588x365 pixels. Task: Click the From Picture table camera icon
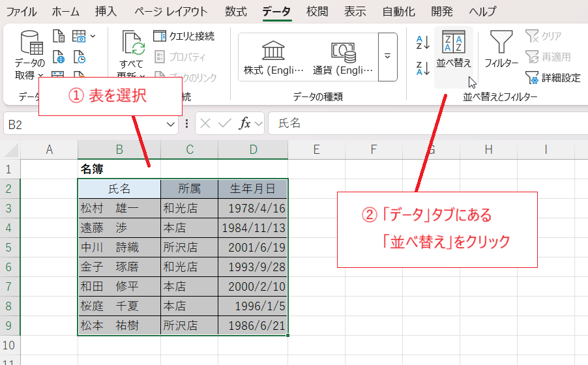point(79,36)
